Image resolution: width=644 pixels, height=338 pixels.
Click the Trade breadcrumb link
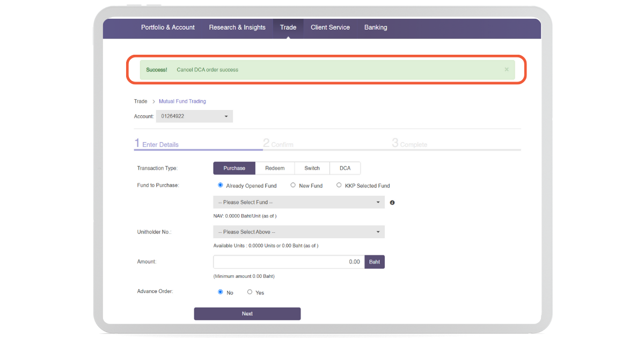pos(141,101)
